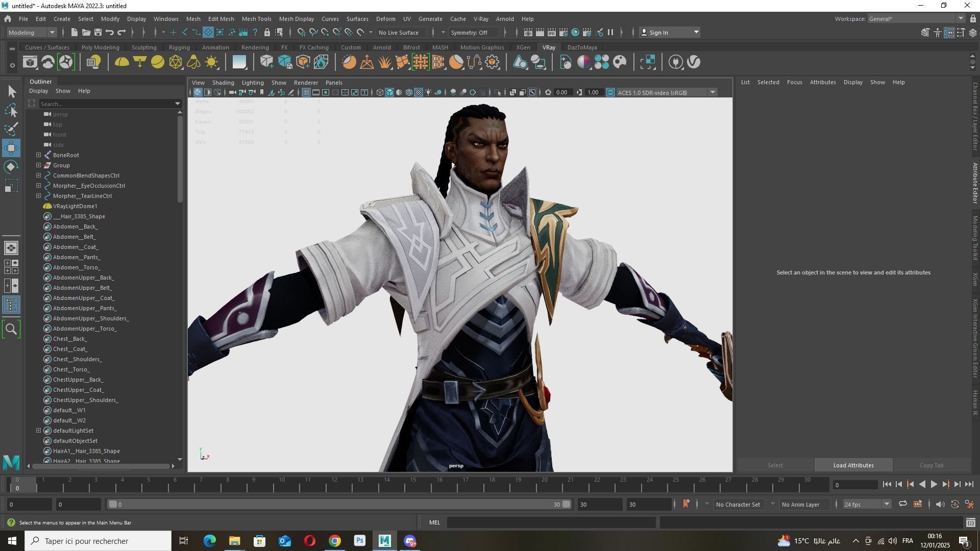
Task: Open the V-Ray Frame Buffer shelf icon
Action: [x=30, y=62]
